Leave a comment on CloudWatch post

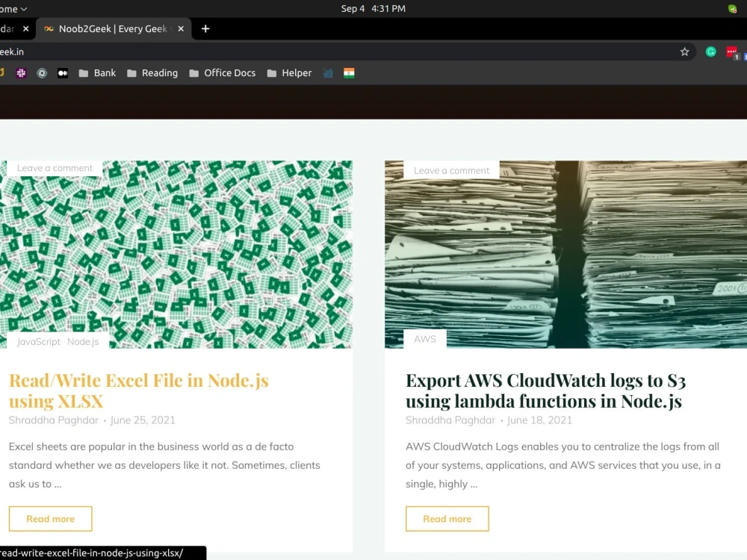pos(451,170)
